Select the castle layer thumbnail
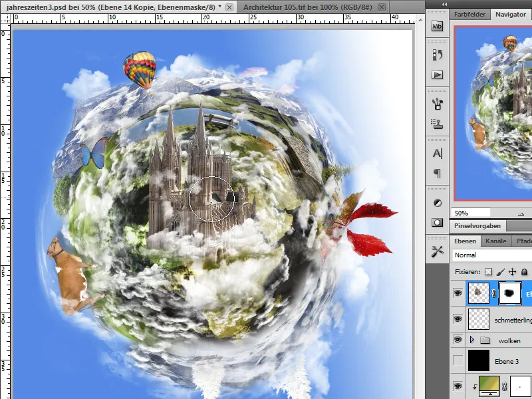The image size is (532, 399). [478, 293]
